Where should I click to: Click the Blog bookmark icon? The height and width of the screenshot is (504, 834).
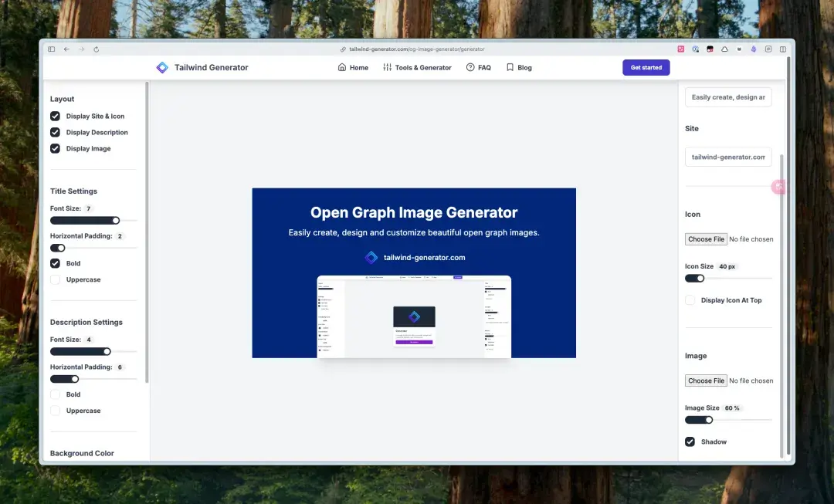pos(510,68)
